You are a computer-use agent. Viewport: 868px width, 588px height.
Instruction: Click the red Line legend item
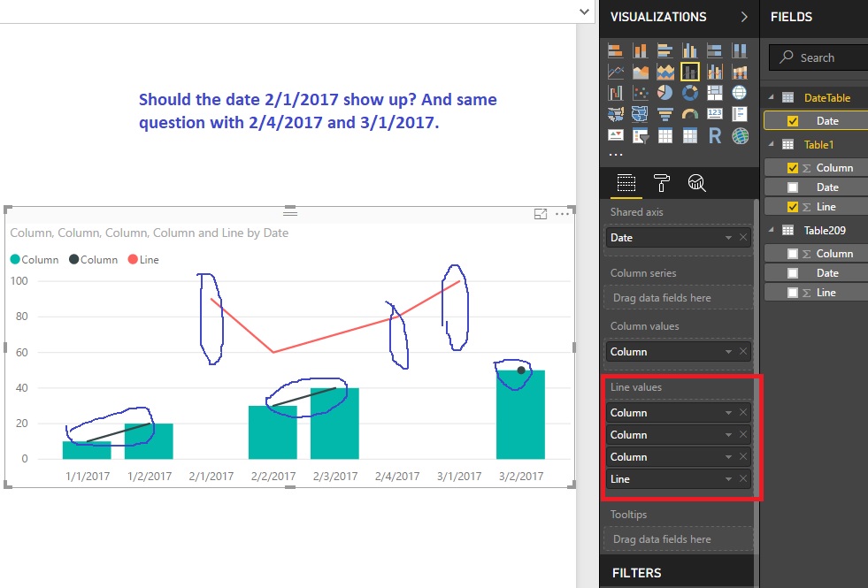(x=143, y=259)
